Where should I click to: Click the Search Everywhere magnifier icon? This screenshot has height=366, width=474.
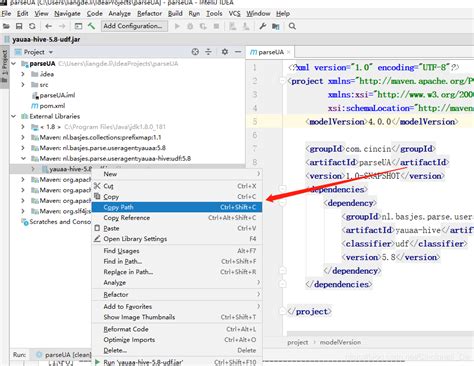292,26
